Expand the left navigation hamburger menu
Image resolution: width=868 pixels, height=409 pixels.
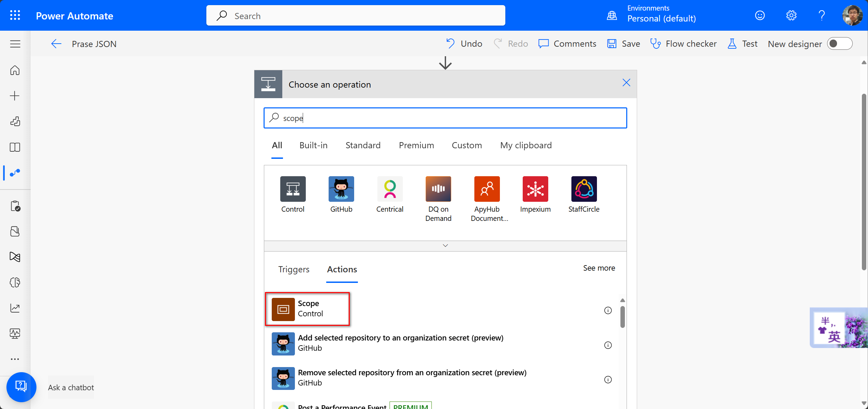pyautogui.click(x=15, y=44)
